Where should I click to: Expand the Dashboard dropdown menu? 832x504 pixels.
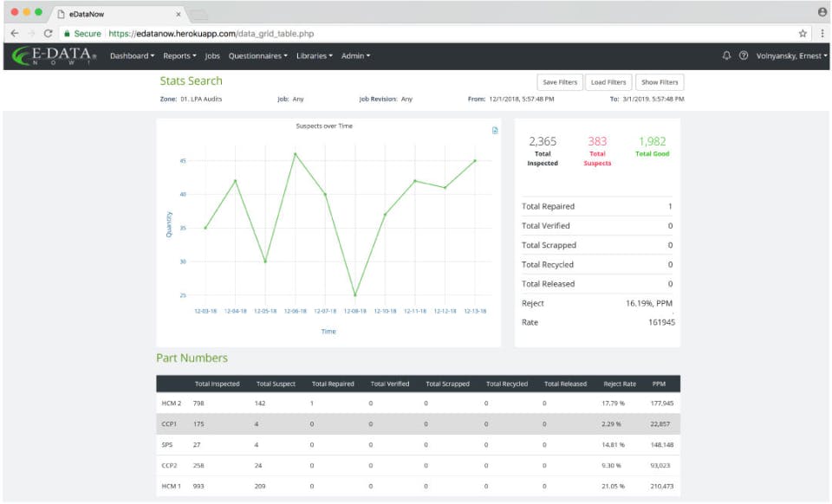[x=132, y=56]
